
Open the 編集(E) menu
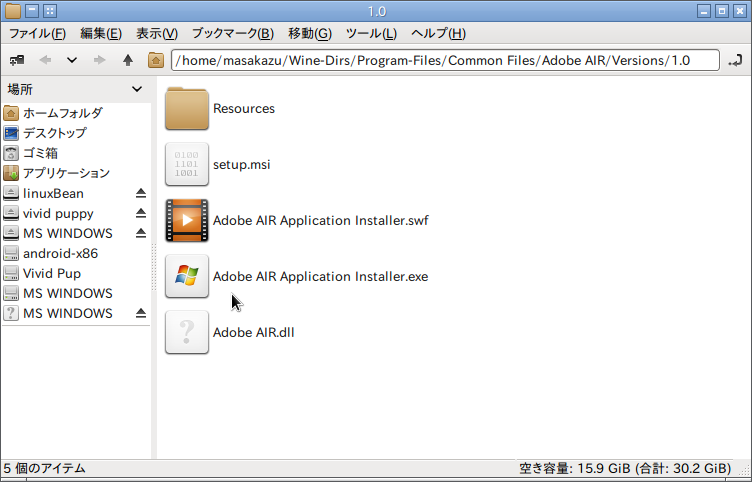tap(101, 34)
